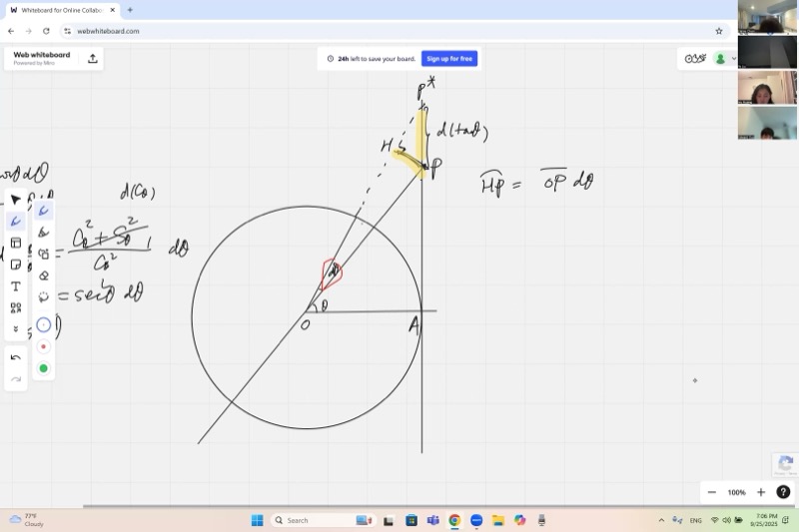The height and width of the screenshot is (532, 799).
Task: Undo the last stroke
Action: coord(16,357)
